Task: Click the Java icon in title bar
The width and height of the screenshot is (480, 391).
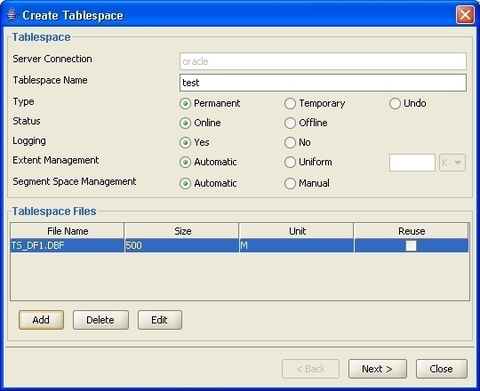Action: (12, 15)
